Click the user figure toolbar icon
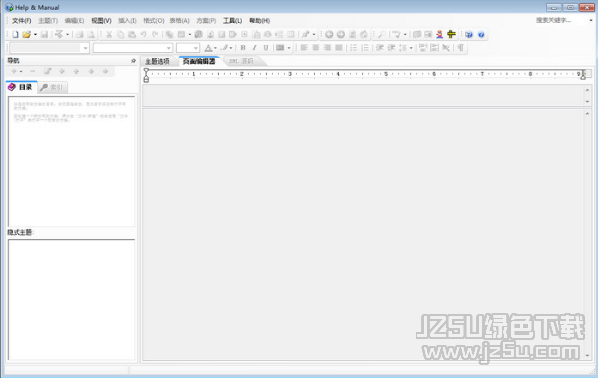 click(x=440, y=35)
